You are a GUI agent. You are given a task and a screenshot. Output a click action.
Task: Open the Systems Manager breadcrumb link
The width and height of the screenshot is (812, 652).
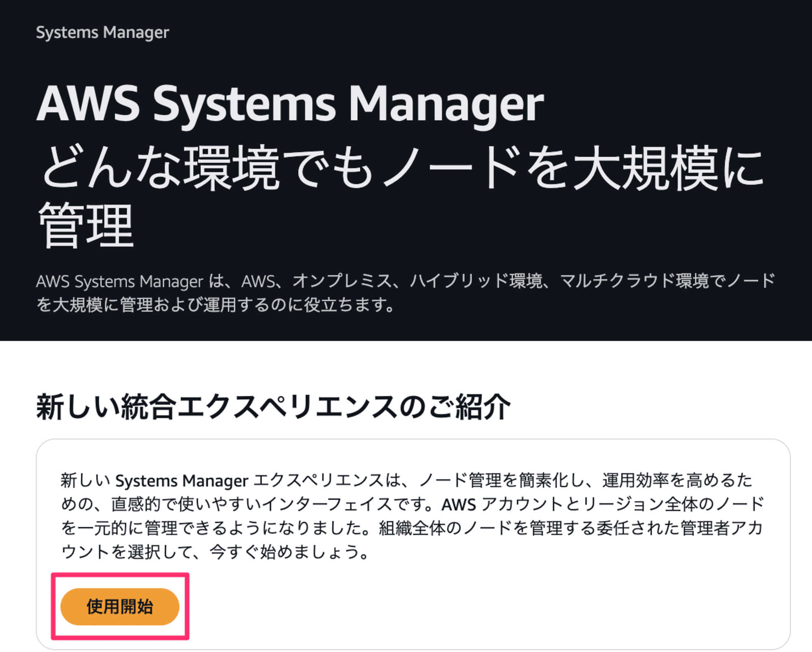point(102,32)
